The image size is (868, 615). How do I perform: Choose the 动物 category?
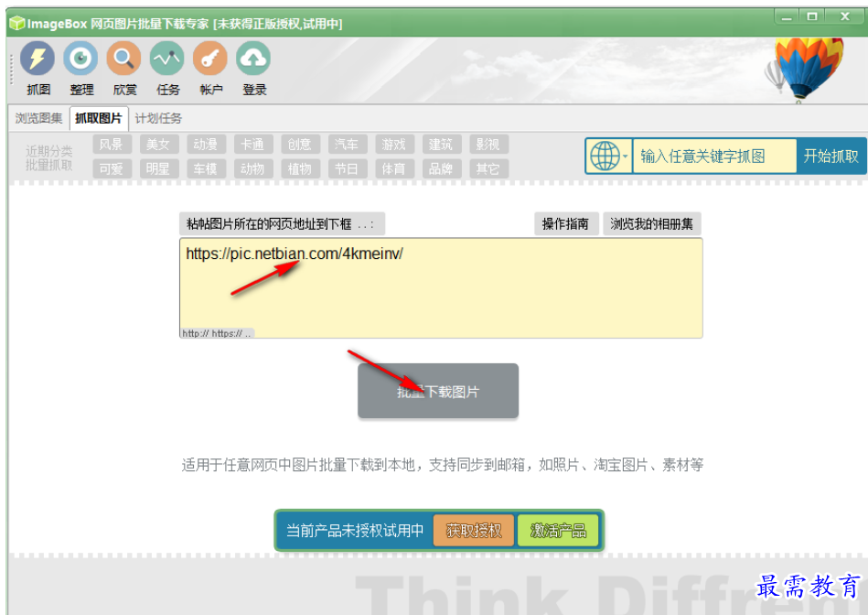click(253, 168)
